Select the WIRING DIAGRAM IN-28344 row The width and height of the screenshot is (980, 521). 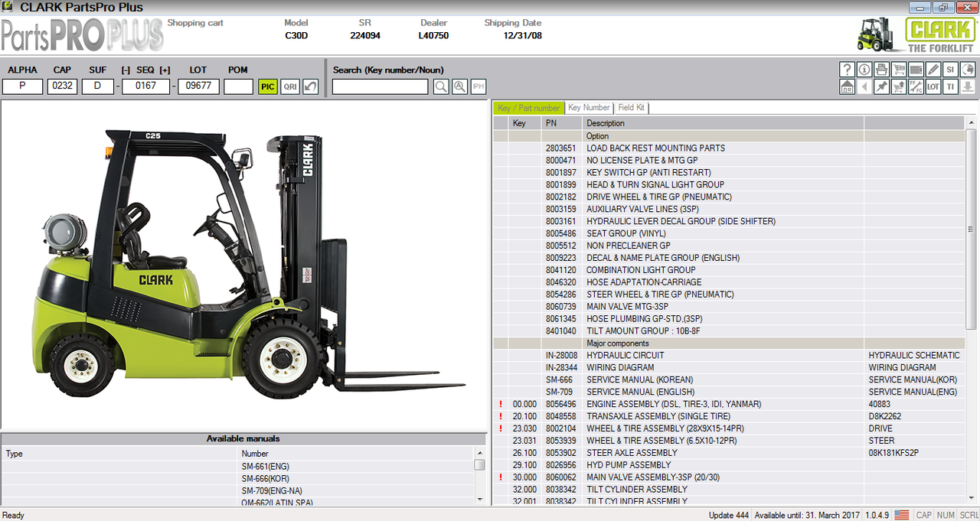pos(729,368)
